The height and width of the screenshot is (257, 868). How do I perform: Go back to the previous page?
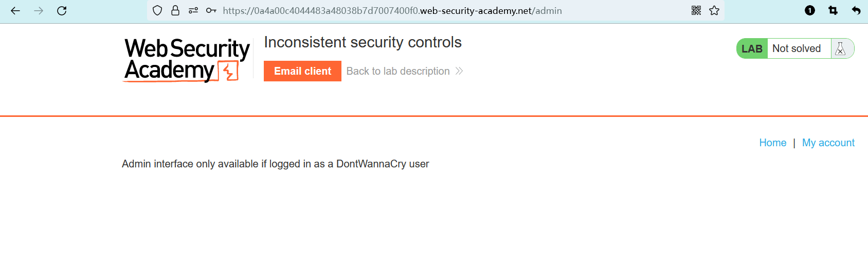pyautogui.click(x=15, y=11)
